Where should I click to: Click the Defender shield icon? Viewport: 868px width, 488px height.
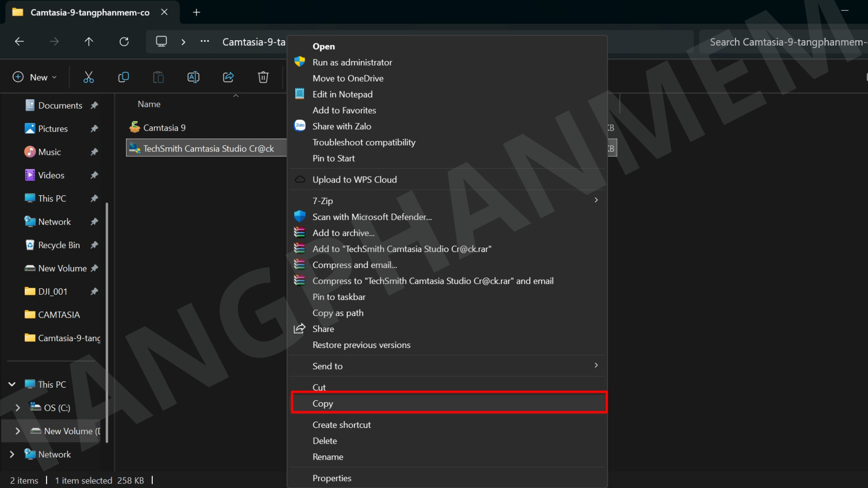click(300, 216)
